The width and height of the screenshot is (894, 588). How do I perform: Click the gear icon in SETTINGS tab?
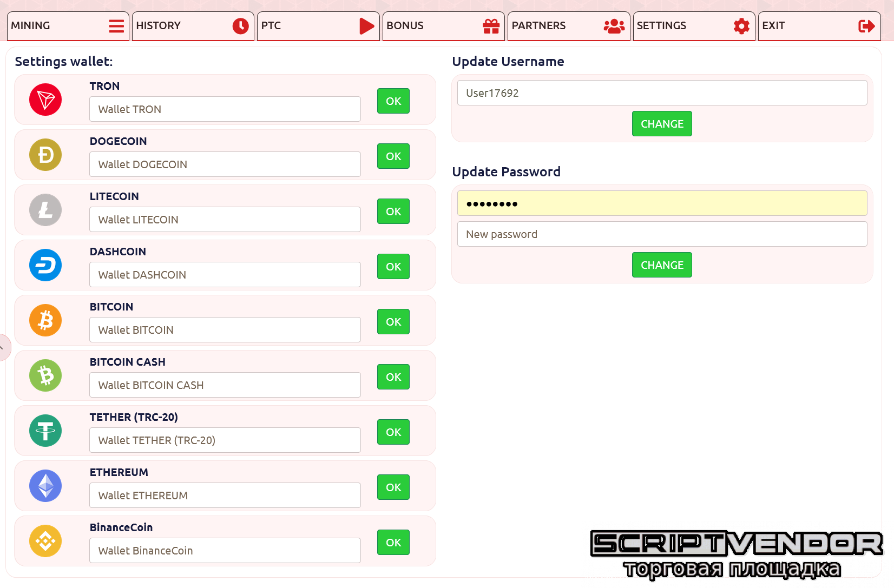point(741,26)
